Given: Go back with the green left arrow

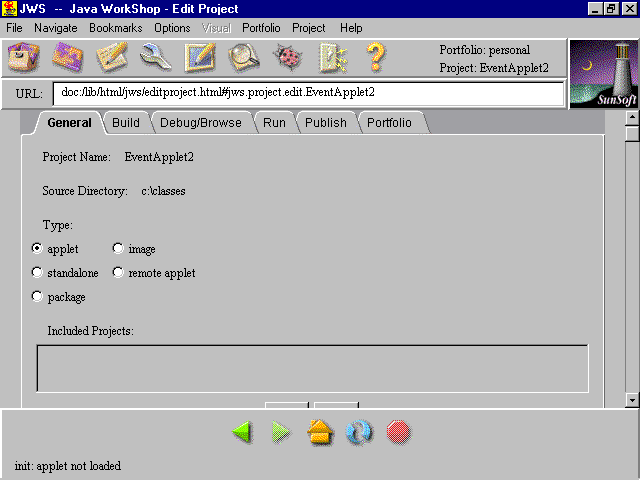Looking at the screenshot, I should click(243, 432).
